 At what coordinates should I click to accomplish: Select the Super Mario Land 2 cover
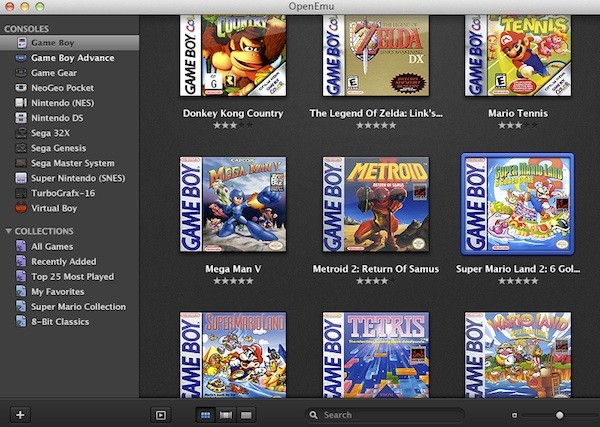(x=518, y=204)
